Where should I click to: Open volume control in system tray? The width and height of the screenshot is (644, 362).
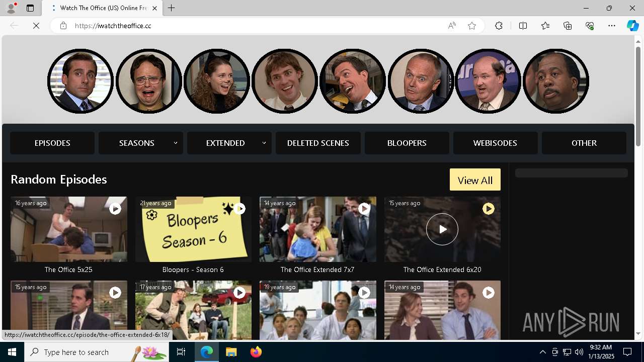(579, 352)
